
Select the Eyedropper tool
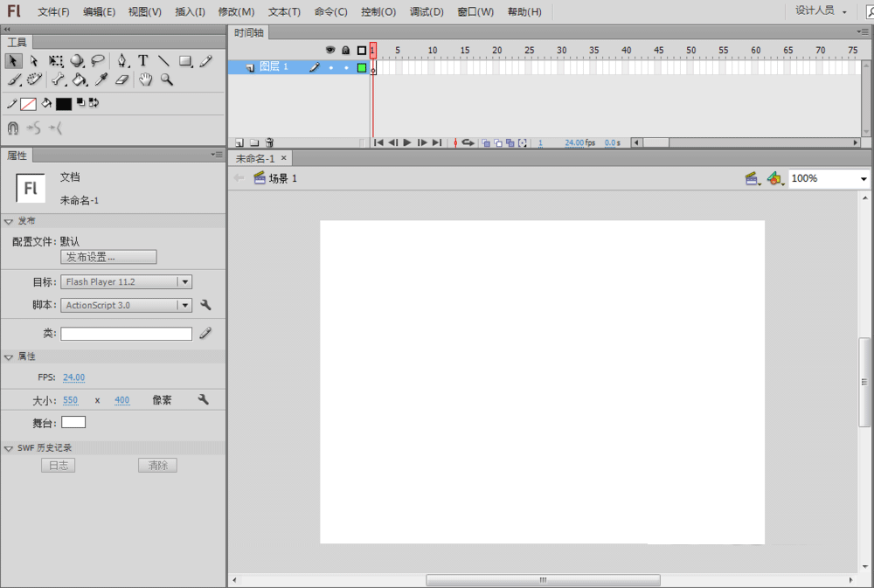pos(101,80)
